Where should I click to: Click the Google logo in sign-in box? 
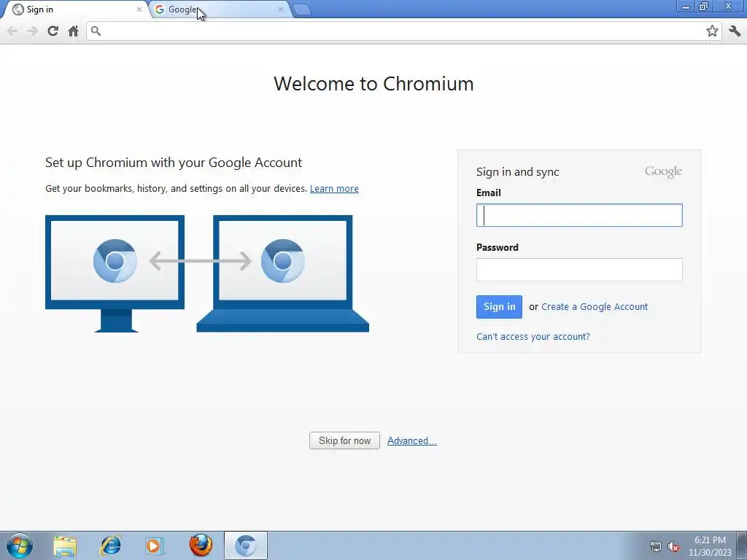pyautogui.click(x=663, y=172)
